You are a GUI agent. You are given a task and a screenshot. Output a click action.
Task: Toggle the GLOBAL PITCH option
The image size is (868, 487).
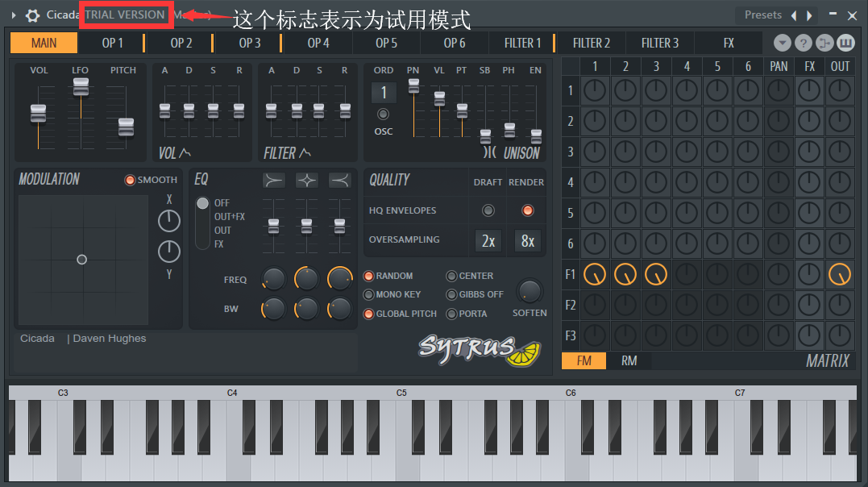(368, 314)
